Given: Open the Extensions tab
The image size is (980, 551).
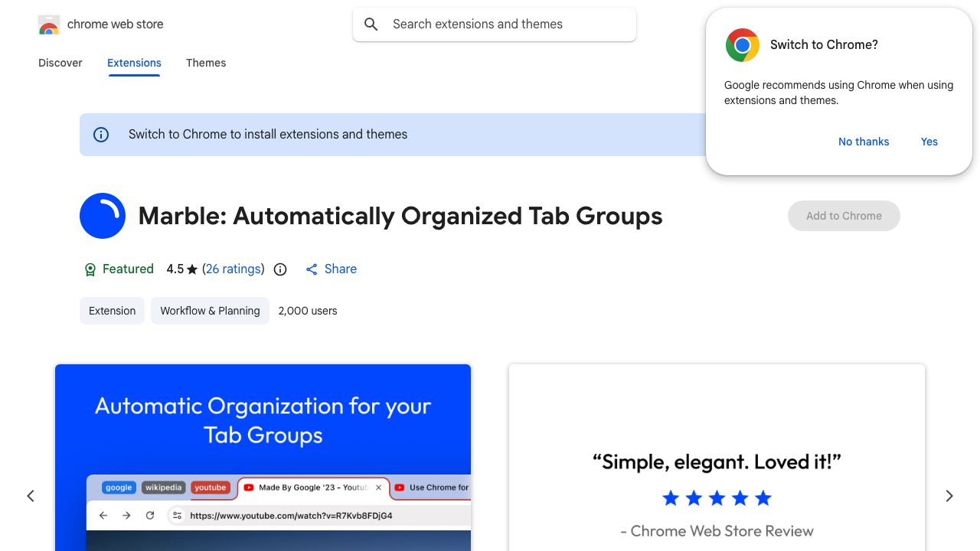Looking at the screenshot, I should coord(134,63).
